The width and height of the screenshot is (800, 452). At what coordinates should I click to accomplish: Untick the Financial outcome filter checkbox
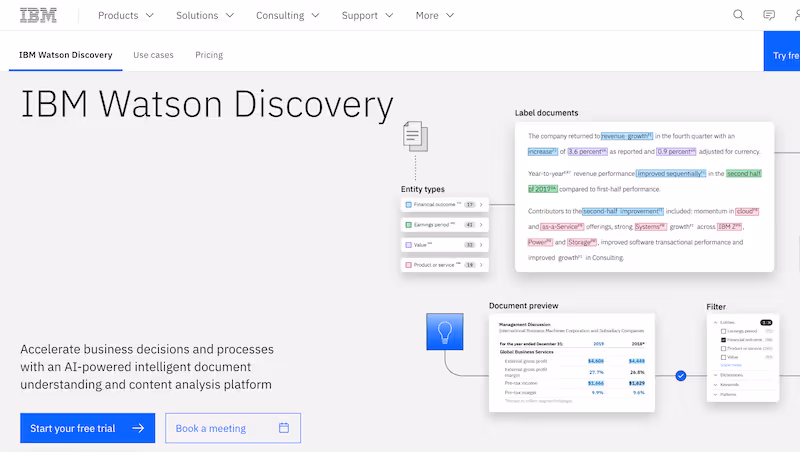click(723, 340)
